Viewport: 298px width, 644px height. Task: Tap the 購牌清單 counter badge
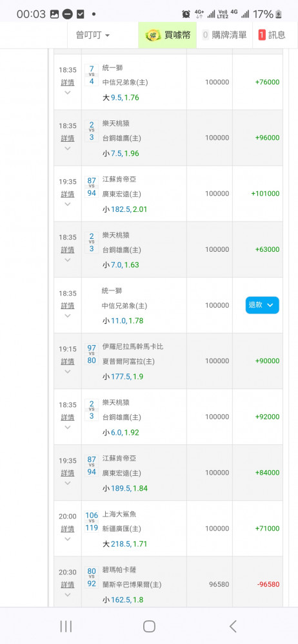click(x=205, y=35)
